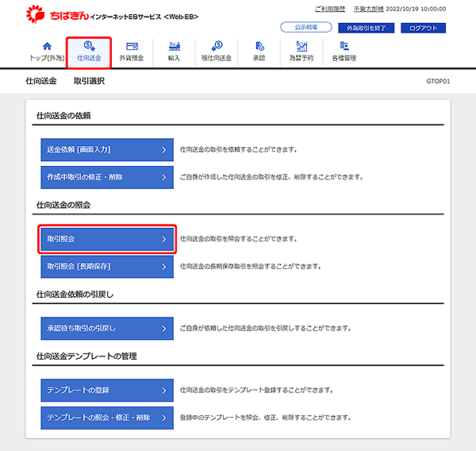
Task: Click the 仕向送金の依頼 section heading
Action: pos(63,116)
